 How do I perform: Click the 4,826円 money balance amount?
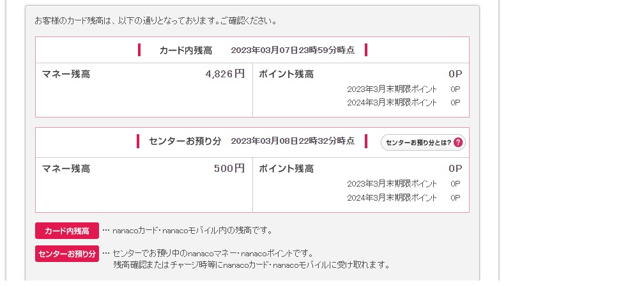tap(225, 74)
